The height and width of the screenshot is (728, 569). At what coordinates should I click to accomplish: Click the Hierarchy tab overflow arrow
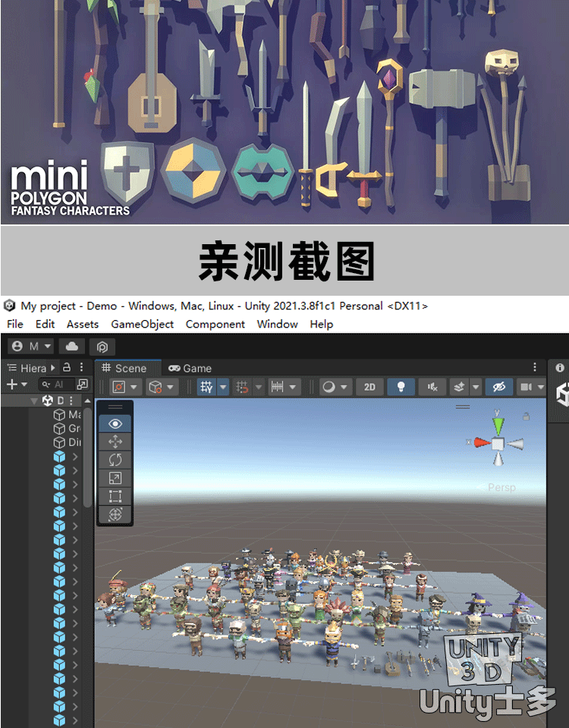pyautogui.click(x=53, y=368)
